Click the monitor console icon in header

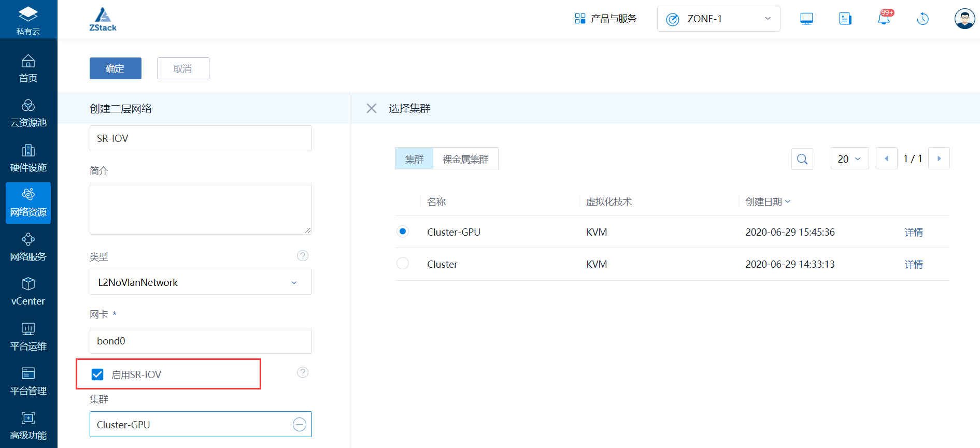point(806,19)
